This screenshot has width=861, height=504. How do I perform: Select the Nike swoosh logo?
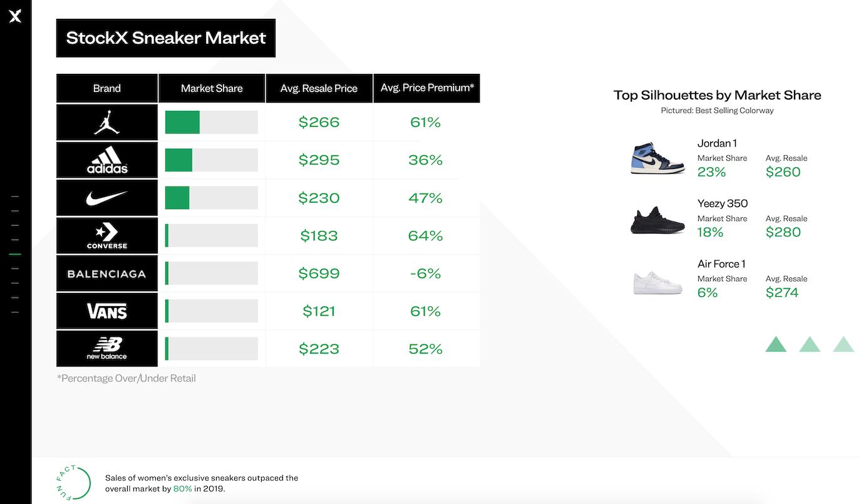[x=107, y=198]
